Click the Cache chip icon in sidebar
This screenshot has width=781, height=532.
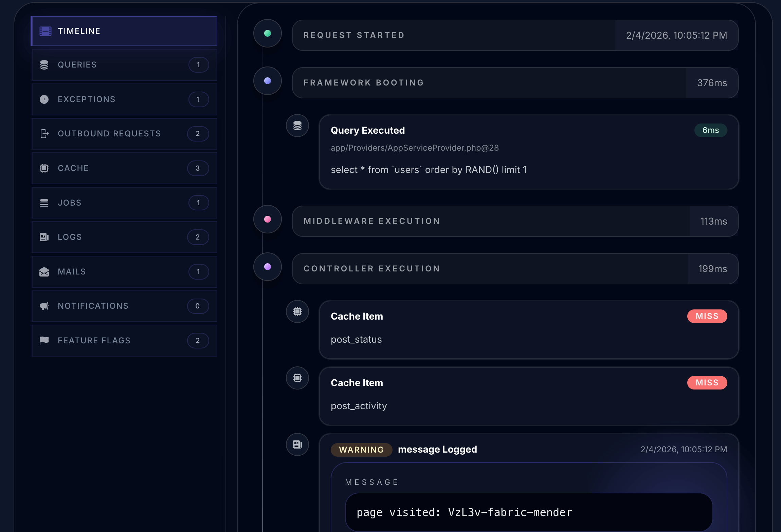pos(44,168)
